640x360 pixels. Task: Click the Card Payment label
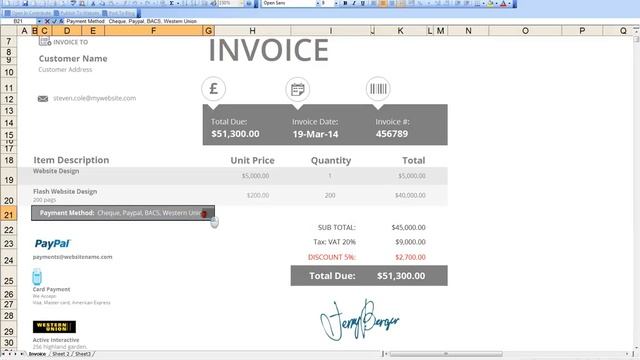(x=51, y=289)
